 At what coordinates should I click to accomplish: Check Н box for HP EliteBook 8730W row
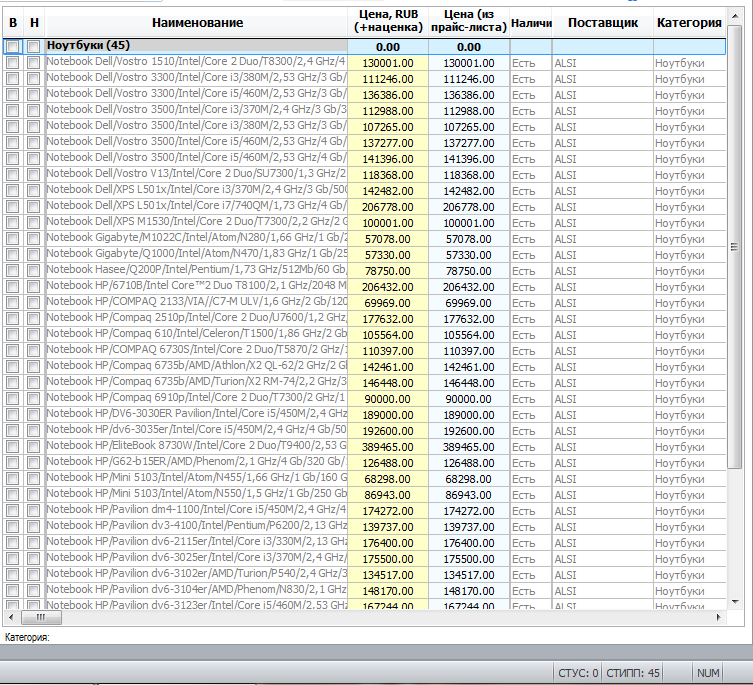point(34,447)
